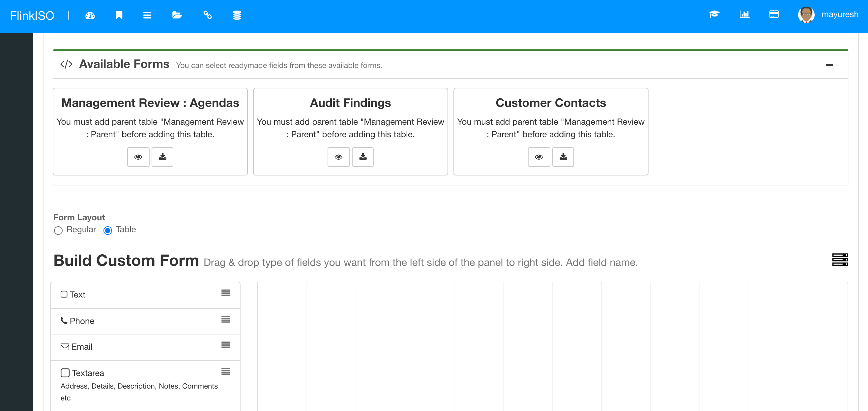Image resolution: width=868 pixels, height=411 pixels.
Task: Click the bookmark icon in top navbar
Action: [x=119, y=15]
